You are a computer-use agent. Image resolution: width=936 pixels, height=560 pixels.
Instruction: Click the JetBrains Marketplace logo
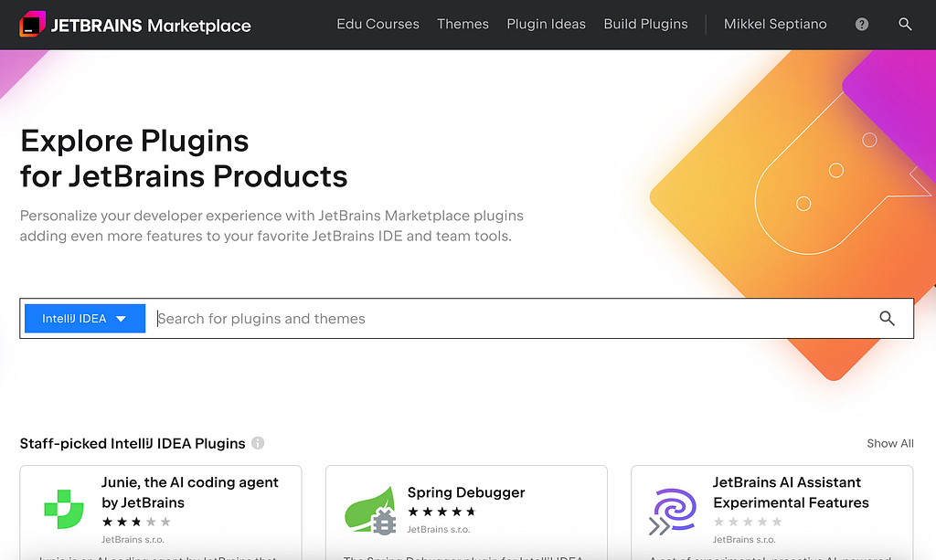135,25
